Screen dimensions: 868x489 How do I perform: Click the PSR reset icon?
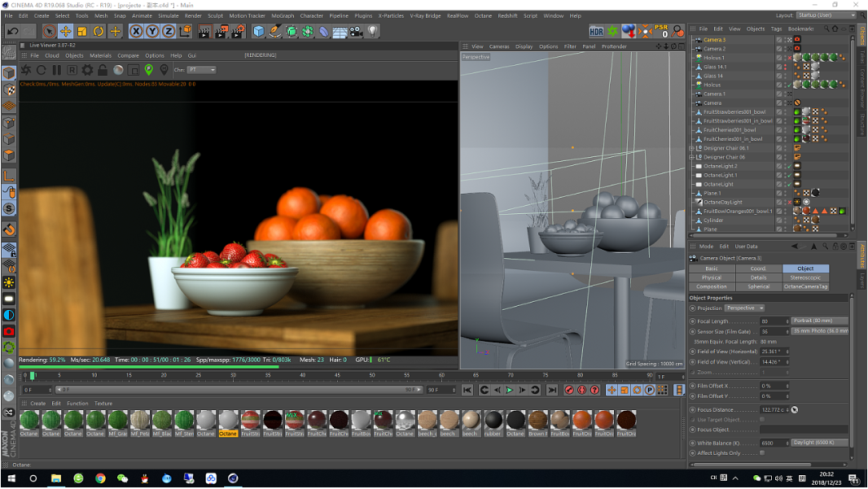(661, 31)
